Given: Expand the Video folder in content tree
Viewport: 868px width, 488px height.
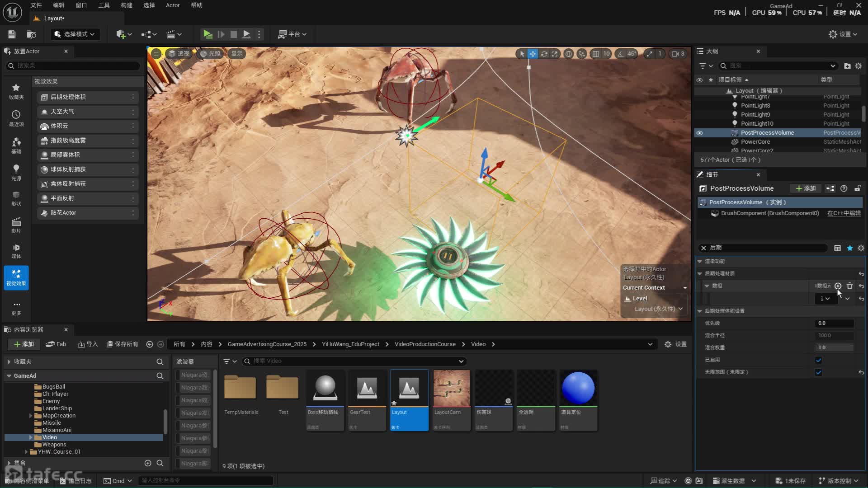Looking at the screenshot, I should point(31,437).
